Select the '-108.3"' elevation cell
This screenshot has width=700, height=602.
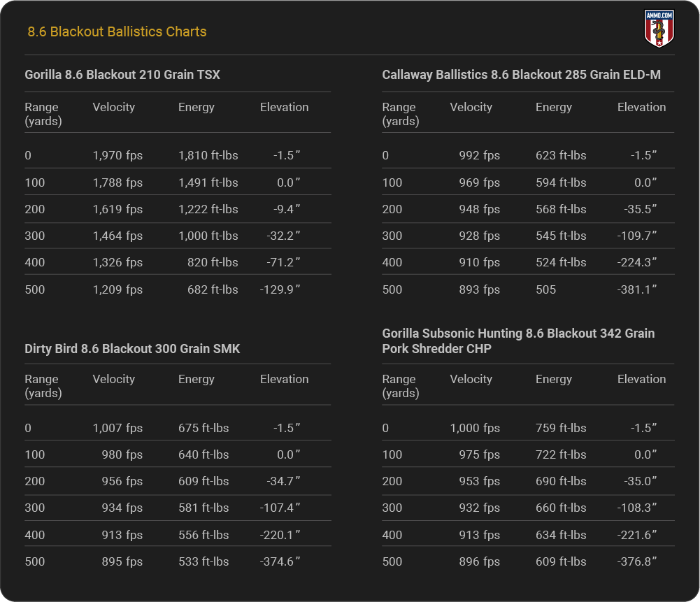[637, 508]
